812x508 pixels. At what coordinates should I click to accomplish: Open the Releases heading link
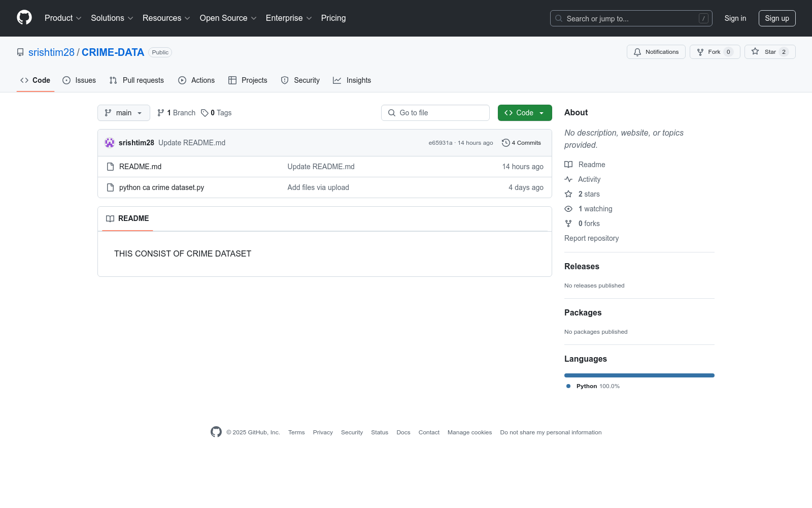tap(582, 266)
